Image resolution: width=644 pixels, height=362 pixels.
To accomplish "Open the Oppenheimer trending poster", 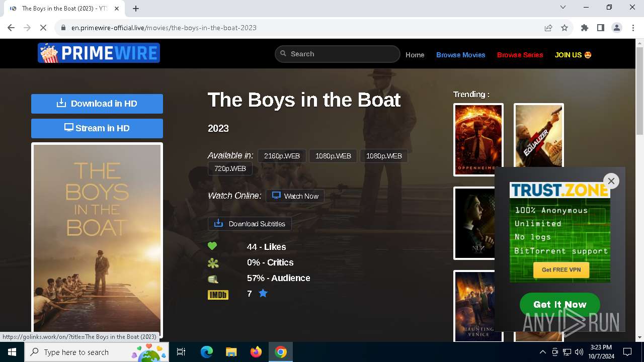I will tap(478, 140).
